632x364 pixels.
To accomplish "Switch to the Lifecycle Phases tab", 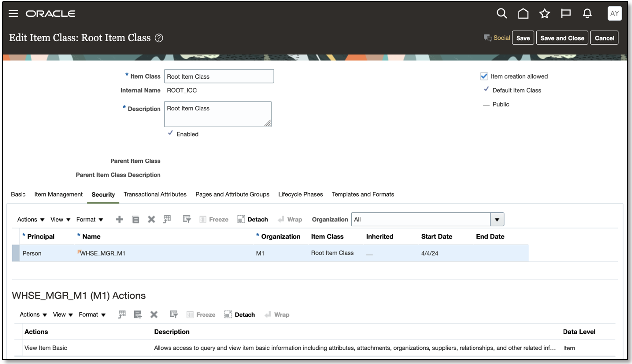I will (x=300, y=194).
